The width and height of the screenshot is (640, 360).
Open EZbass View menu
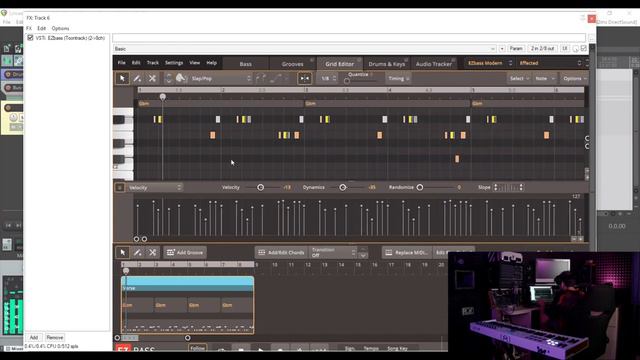195,63
